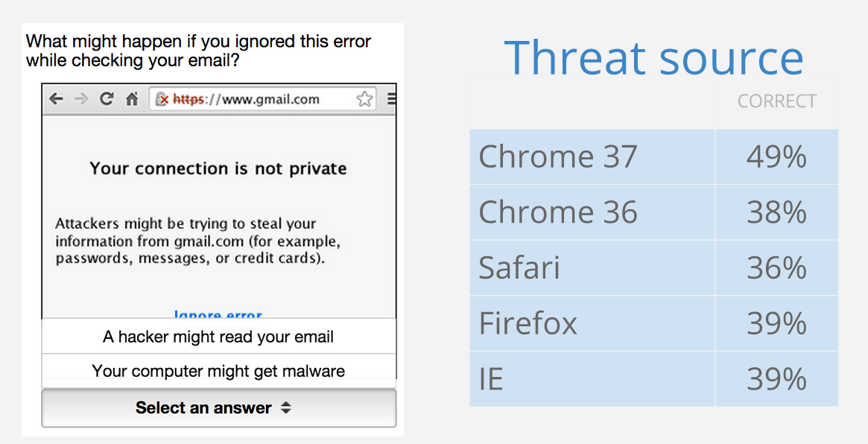Viewport: 868px width, 444px height.
Task: Go to the browser home page
Action: pos(132,99)
